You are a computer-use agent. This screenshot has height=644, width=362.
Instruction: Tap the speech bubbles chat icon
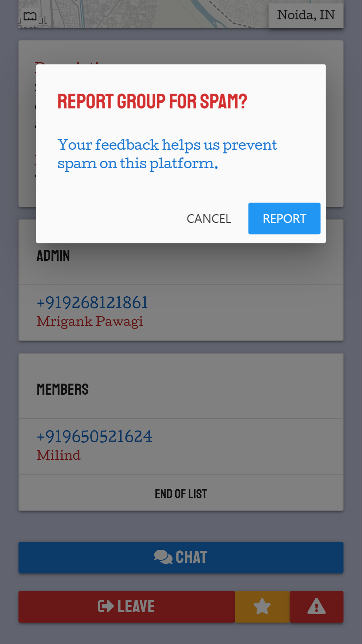click(163, 557)
